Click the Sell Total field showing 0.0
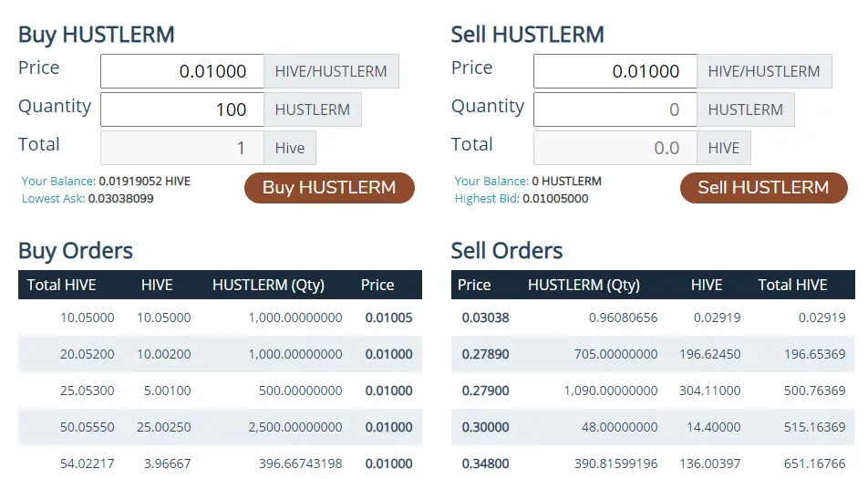This screenshot has width=868, height=479. click(x=615, y=148)
